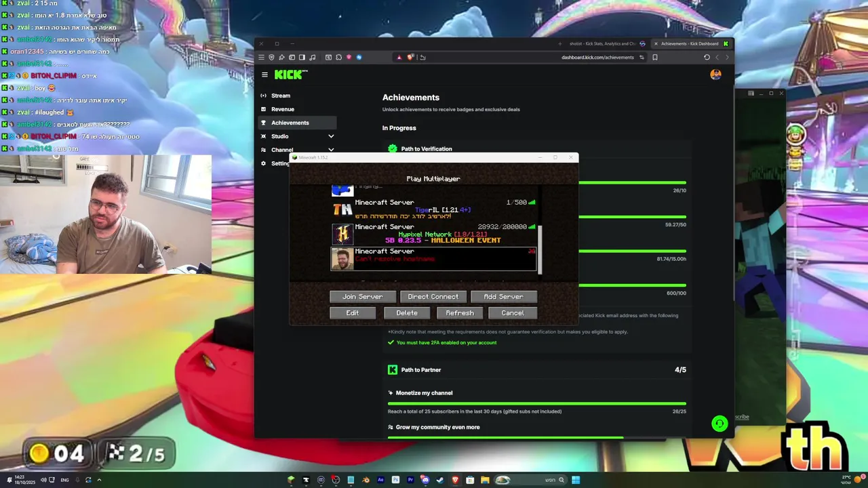Screen dimensions: 868x488
Task: Click the 26/25 subscribers progress bar
Action: coord(537,403)
